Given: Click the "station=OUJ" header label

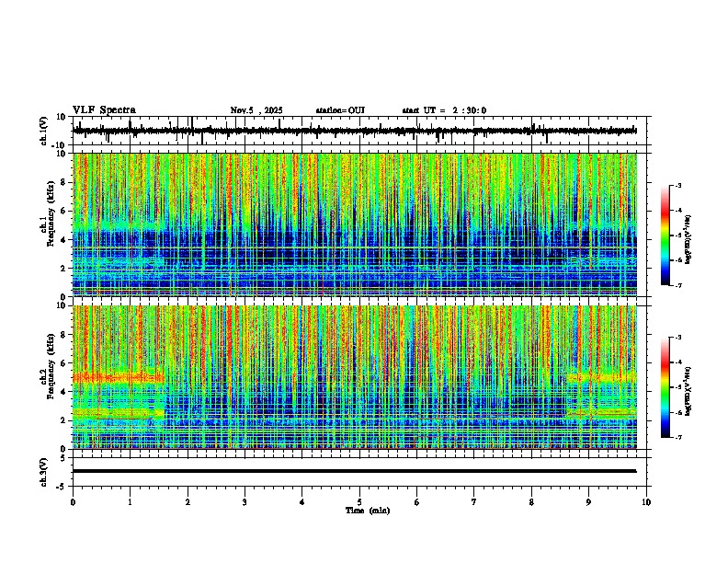Looking at the screenshot, I should tap(340, 110).
